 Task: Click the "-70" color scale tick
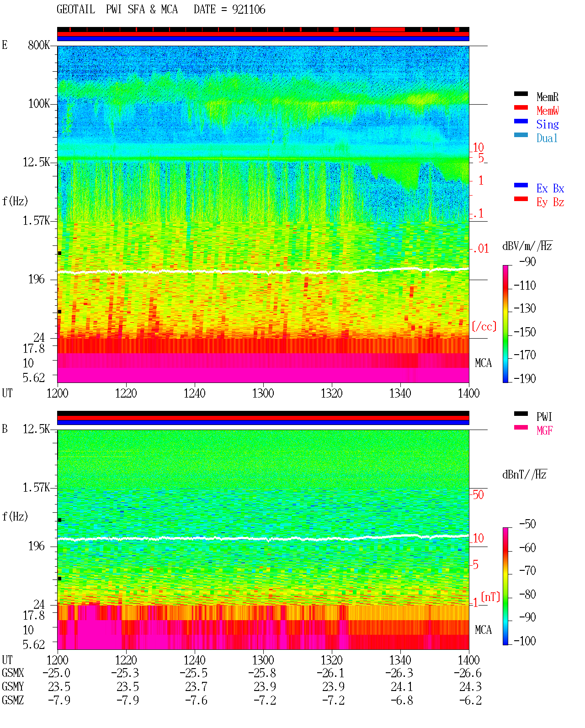(x=527, y=570)
